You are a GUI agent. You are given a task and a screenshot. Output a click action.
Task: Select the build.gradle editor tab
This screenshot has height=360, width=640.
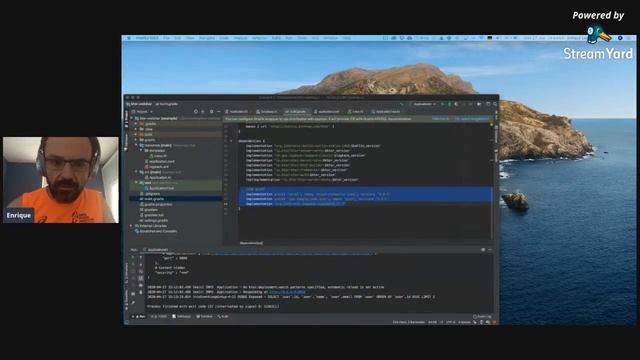click(296, 111)
